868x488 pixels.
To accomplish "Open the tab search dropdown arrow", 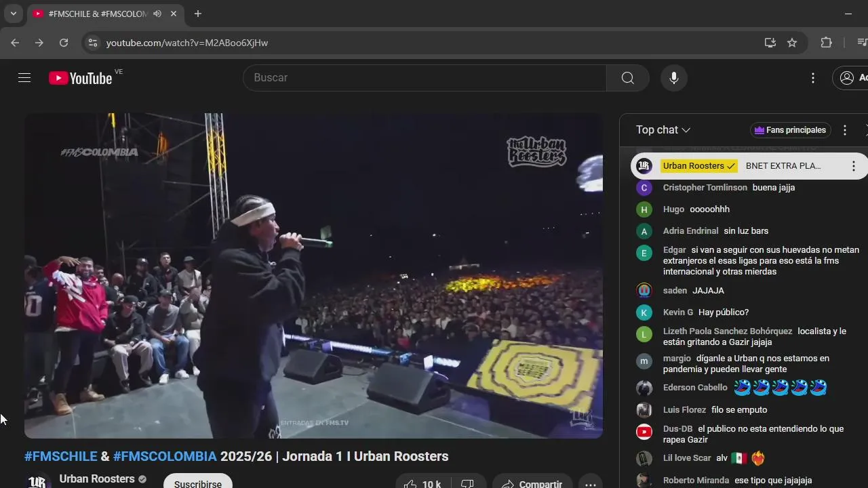I will pos(13,14).
